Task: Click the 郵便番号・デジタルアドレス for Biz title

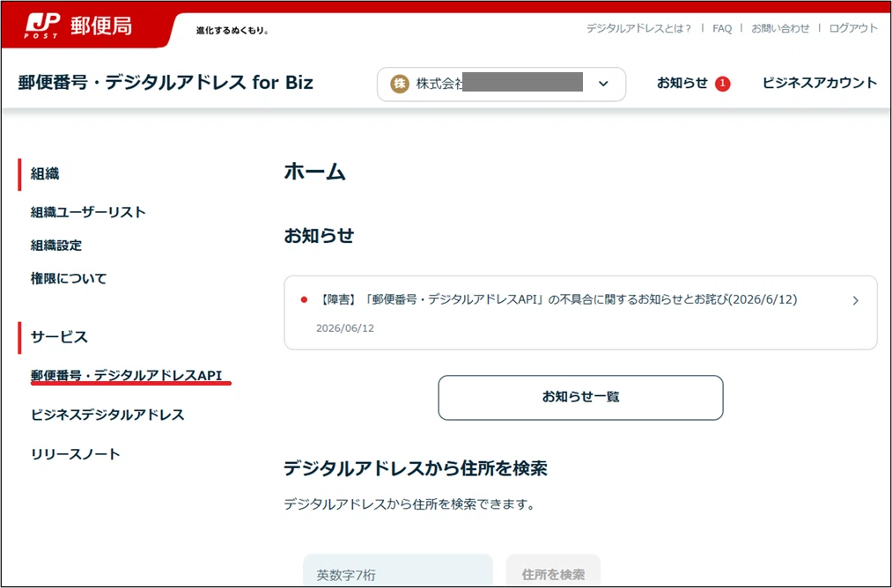Action: pos(166,83)
